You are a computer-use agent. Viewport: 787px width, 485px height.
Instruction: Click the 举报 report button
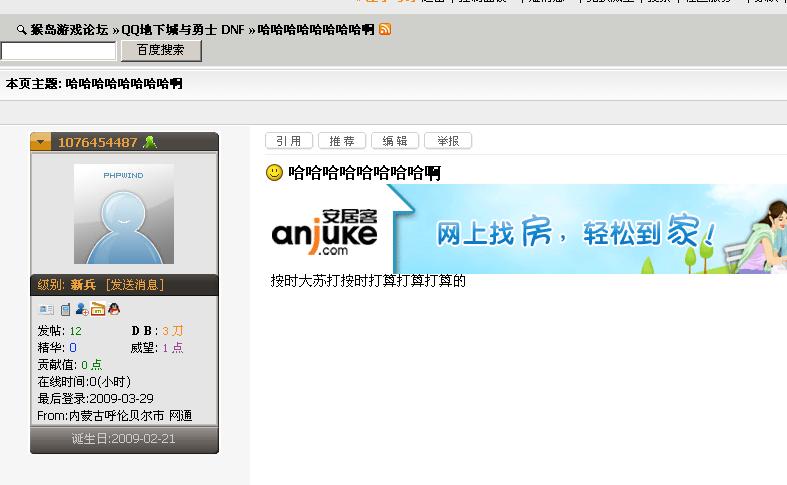(x=448, y=141)
